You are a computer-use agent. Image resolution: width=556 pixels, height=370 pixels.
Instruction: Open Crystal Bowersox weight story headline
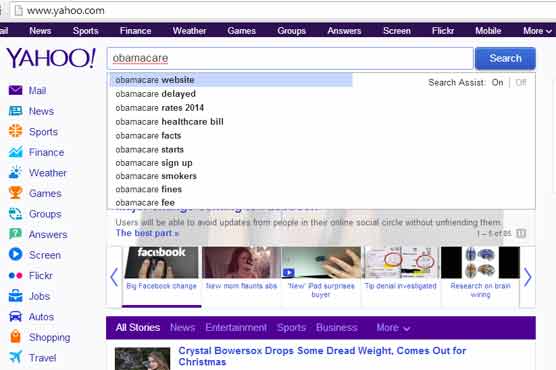click(x=322, y=356)
